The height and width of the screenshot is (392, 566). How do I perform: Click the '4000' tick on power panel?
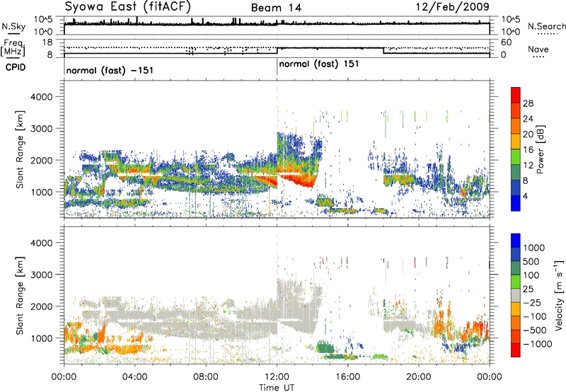click(41, 97)
